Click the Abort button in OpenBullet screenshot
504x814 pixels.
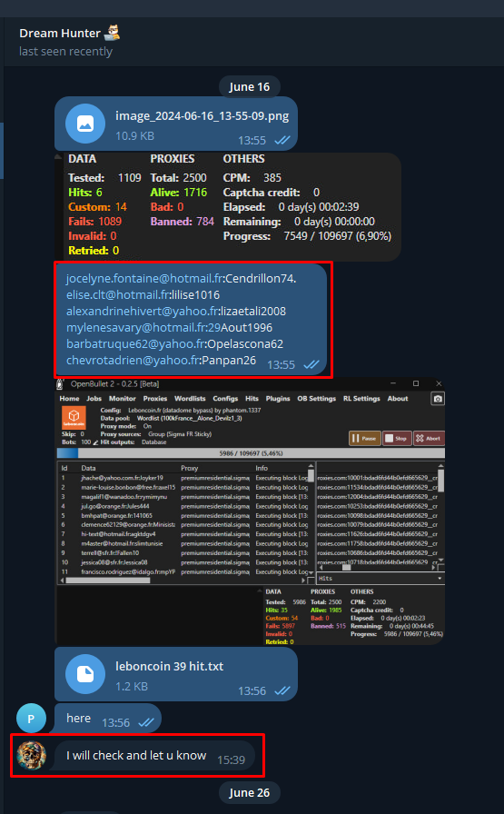[429, 438]
